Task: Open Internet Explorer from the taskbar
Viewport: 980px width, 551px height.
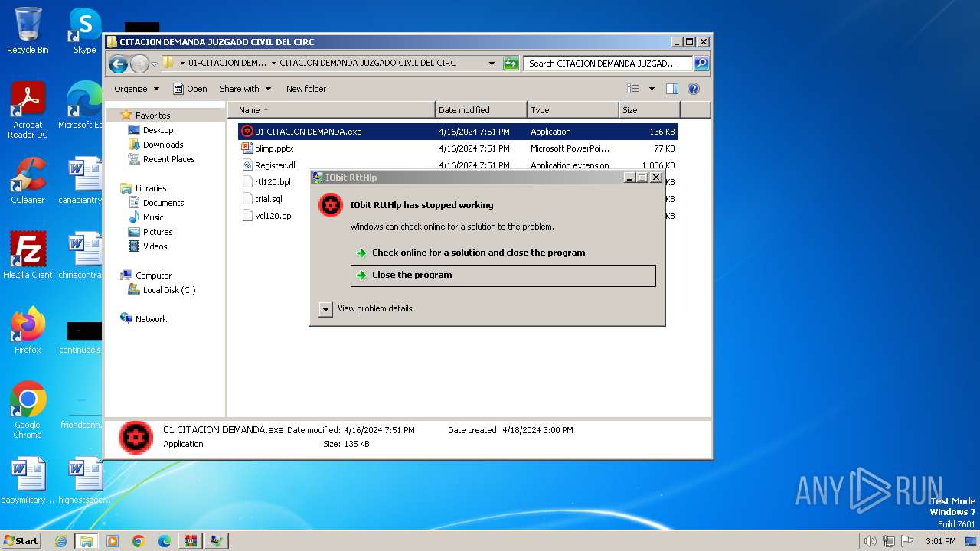Action: click(x=60, y=541)
